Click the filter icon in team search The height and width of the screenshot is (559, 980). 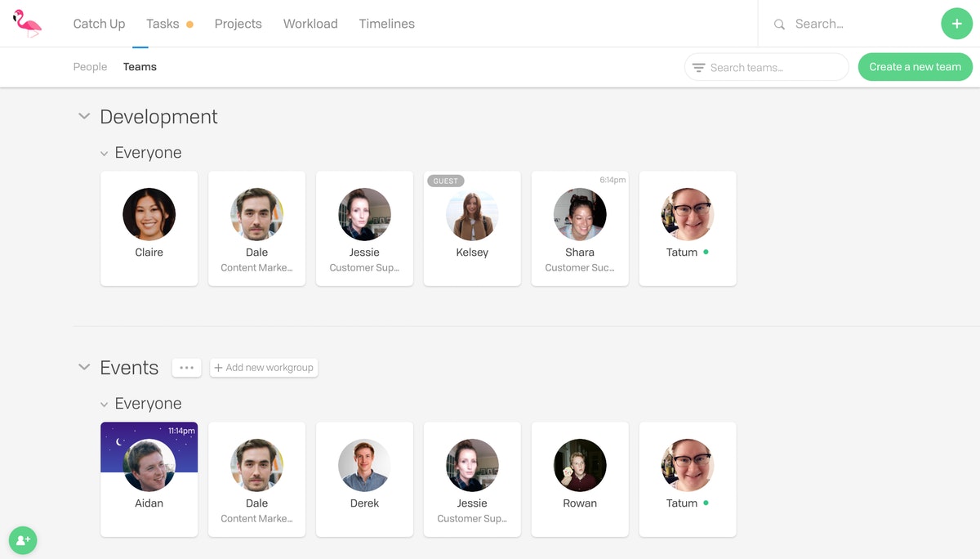point(698,68)
